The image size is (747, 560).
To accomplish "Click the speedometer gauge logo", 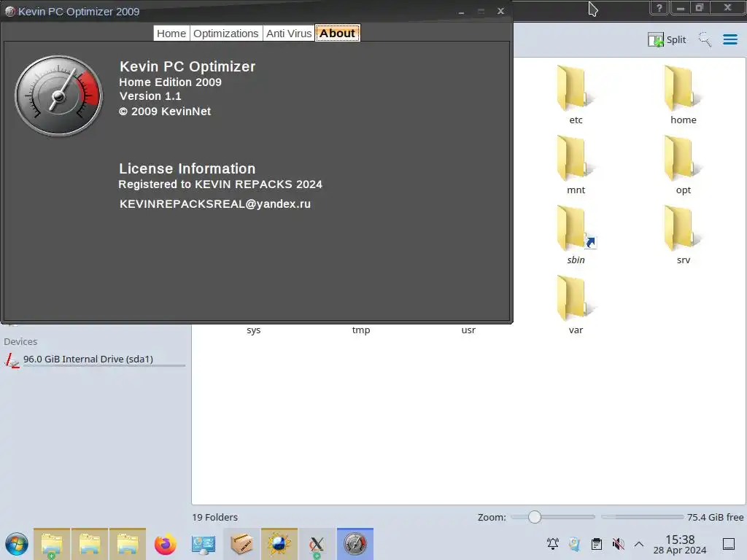I will click(x=58, y=96).
